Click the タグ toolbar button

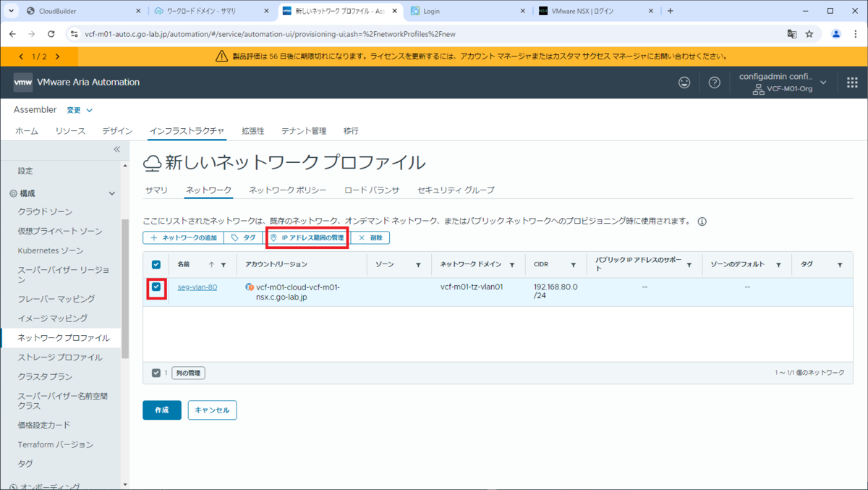coord(243,237)
